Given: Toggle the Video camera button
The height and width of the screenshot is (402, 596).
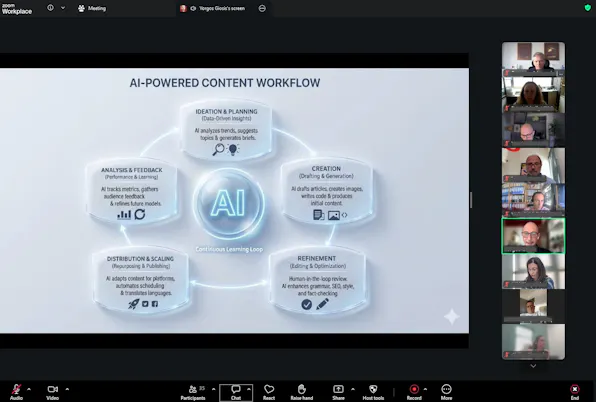Looking at the screenshot, I should 52,392.
